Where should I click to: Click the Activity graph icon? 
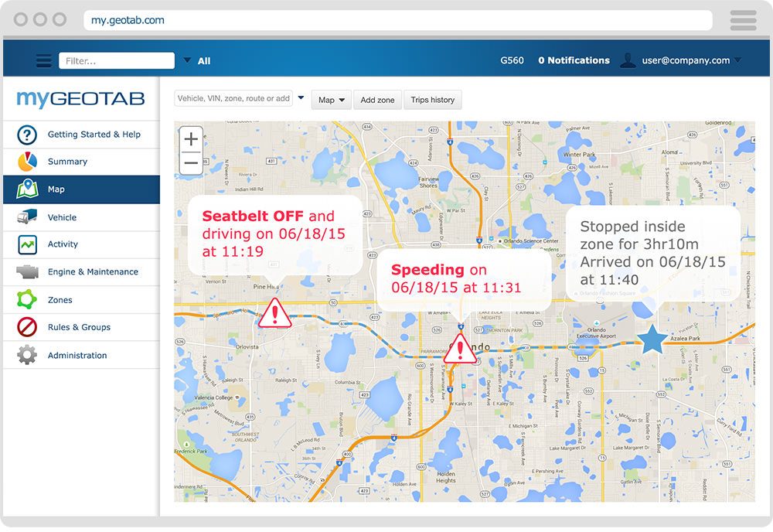[27, 244]
